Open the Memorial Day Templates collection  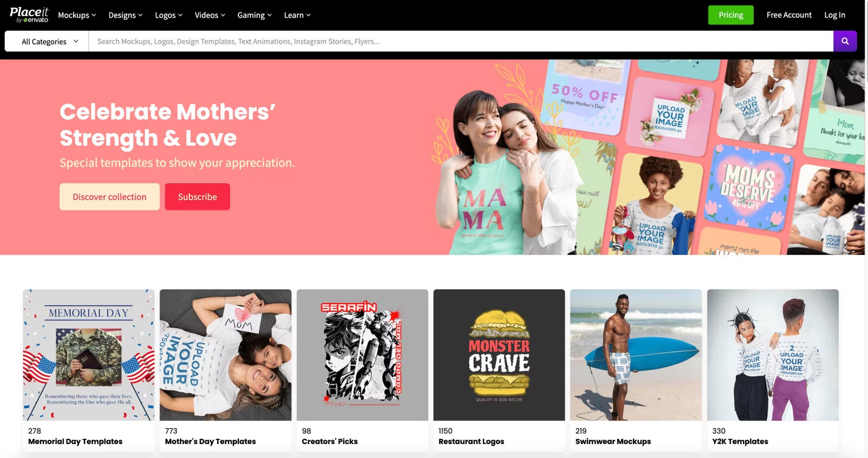(x=88, y=355)
